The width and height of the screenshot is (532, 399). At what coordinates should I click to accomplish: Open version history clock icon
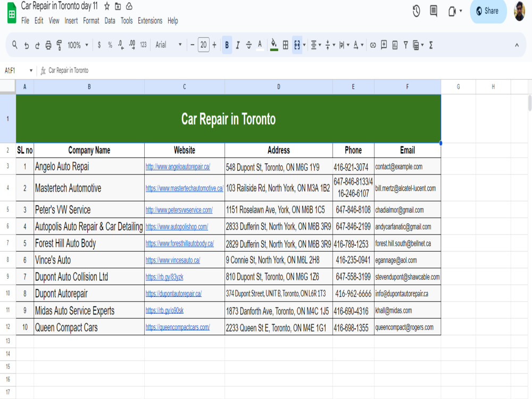[417, 11]
